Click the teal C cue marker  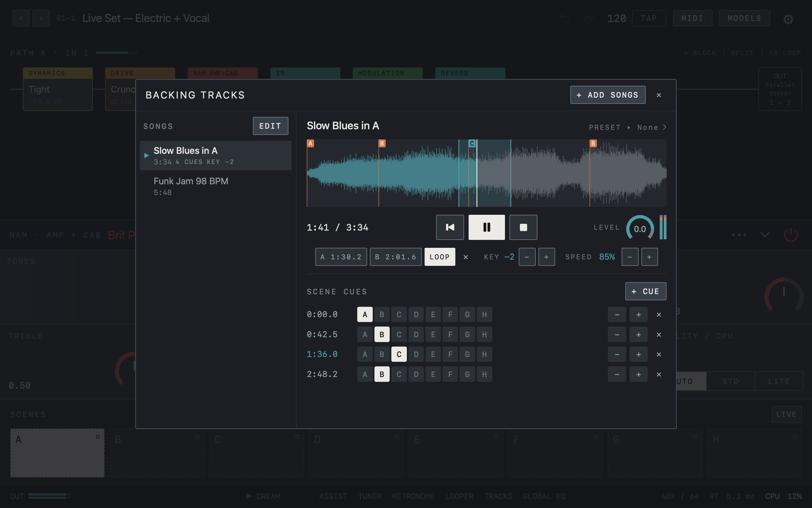click(472, 143)
